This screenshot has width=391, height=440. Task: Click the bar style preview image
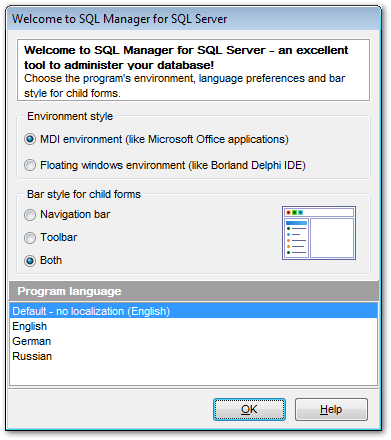(x=319, y=233)
